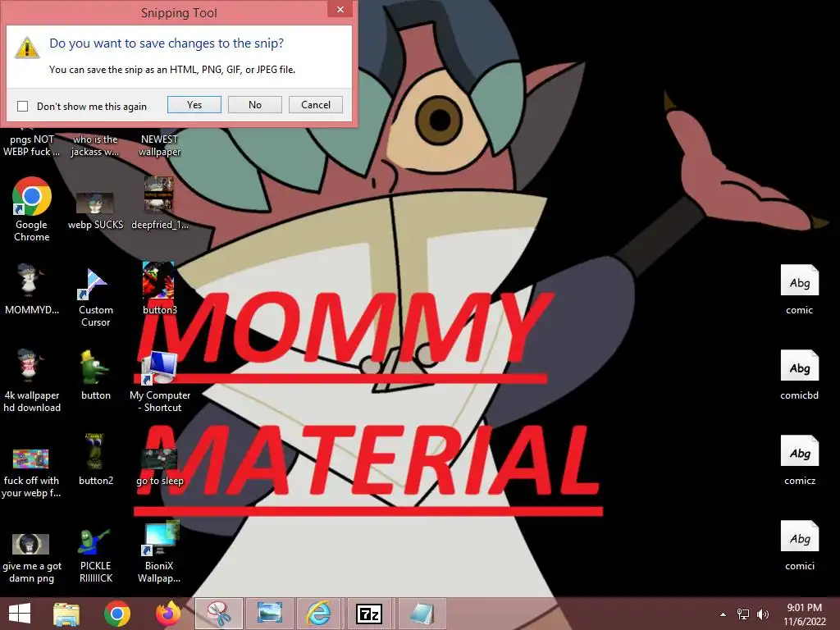The image size is (840, 630).
Task: Select the button2 desktop icon
Action: click(95, 459)
